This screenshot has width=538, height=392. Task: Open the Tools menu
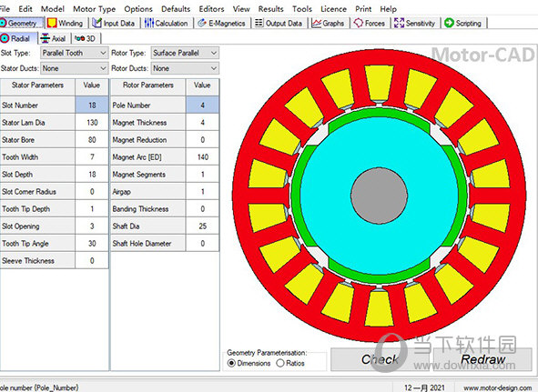302,9
